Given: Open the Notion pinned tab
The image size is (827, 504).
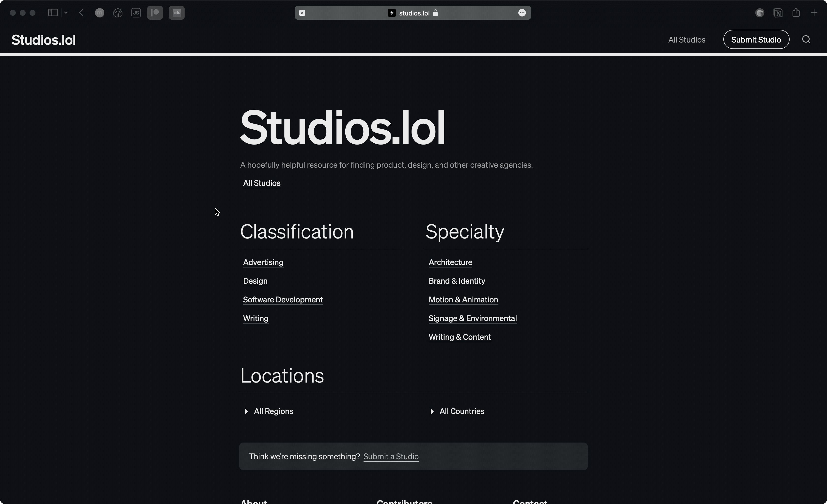Looking at the screenshot, I should (778, 13).
